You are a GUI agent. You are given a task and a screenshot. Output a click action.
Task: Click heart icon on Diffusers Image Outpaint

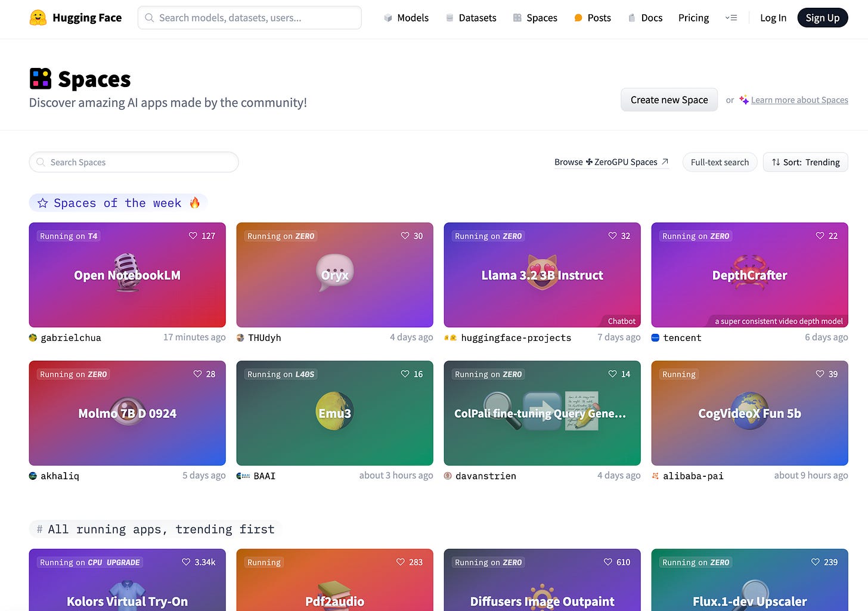[608, 562]
